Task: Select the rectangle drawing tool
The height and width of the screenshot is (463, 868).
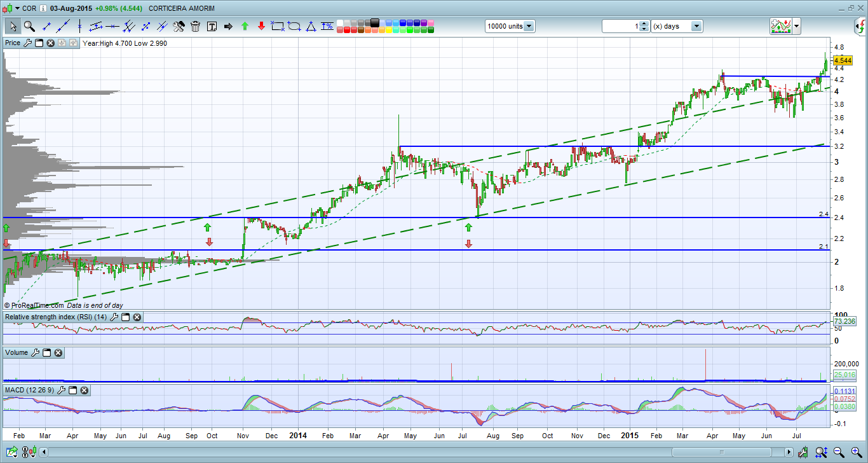Action: coord(277,26)
